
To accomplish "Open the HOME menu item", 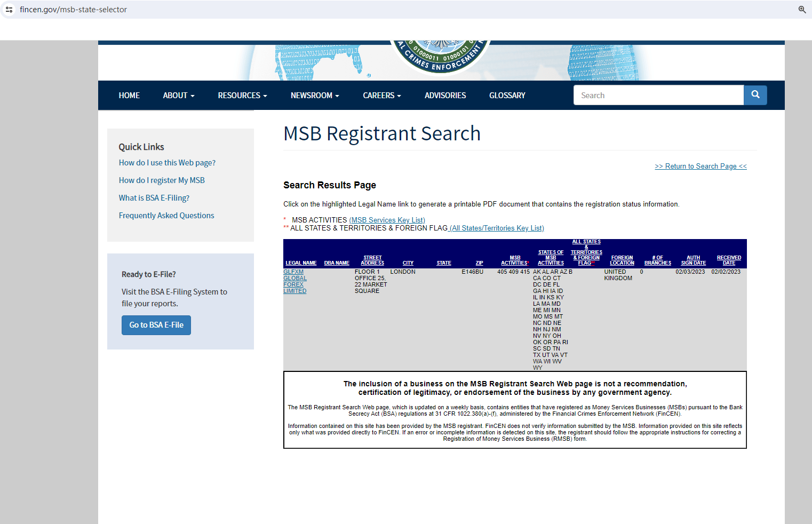I will (x=129, y=96).
